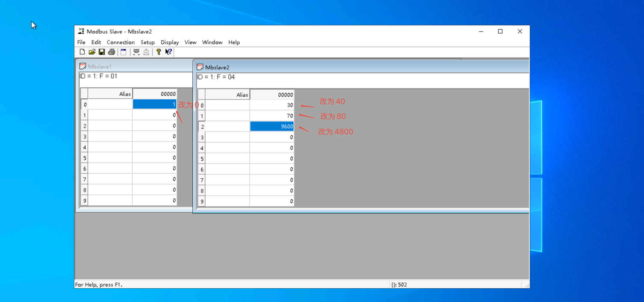The width and height of the screenshot is (644, 302).
Task: Select Mbslave1 row 1 value cell
Action: pos(155,115)
